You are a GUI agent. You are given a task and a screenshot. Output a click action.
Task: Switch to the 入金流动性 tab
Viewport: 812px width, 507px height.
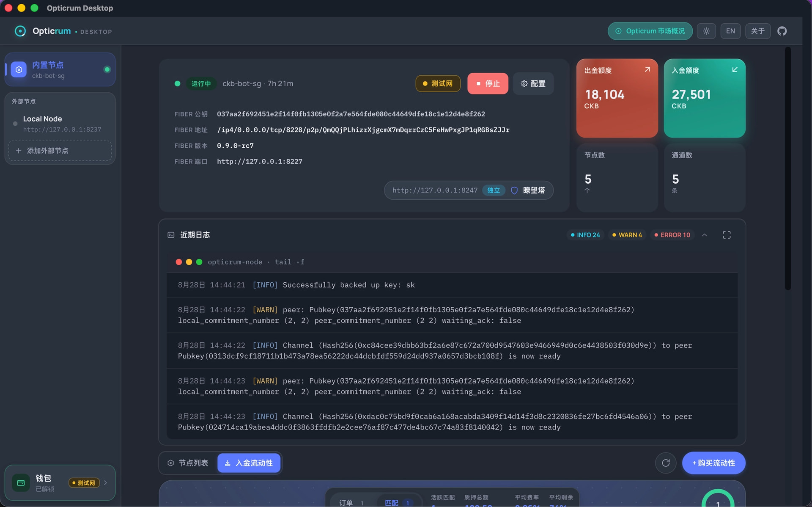(249, 463)
